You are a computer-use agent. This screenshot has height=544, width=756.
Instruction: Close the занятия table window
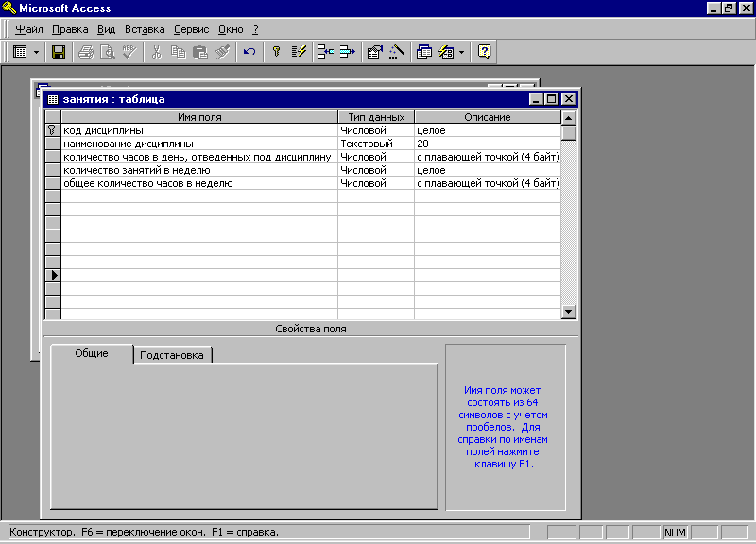(x=569, y=99)
